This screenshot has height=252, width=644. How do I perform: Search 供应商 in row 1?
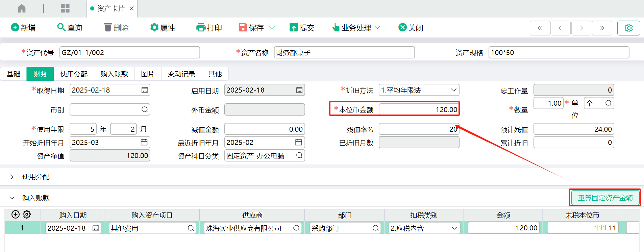(296, 228)
